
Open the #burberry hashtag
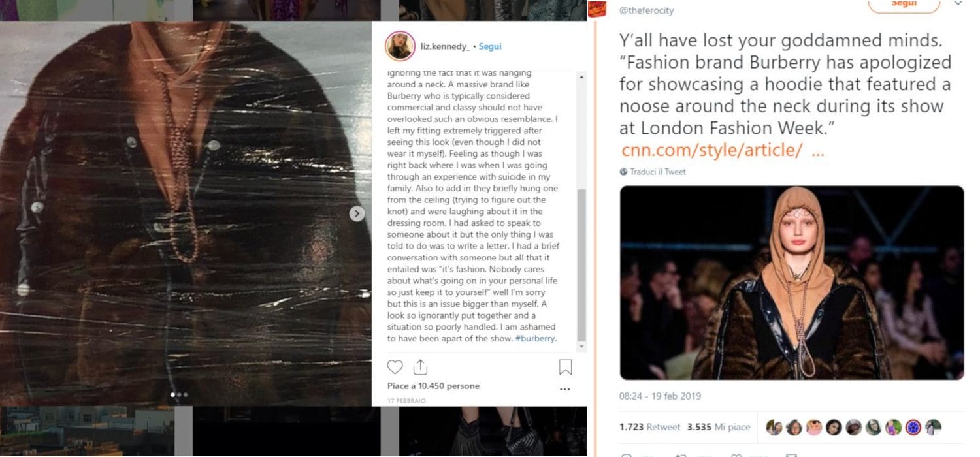(536, 339)
